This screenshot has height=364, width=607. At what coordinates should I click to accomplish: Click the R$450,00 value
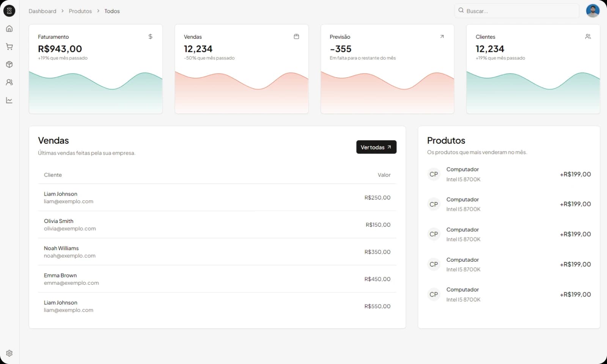tap(377, 279)
